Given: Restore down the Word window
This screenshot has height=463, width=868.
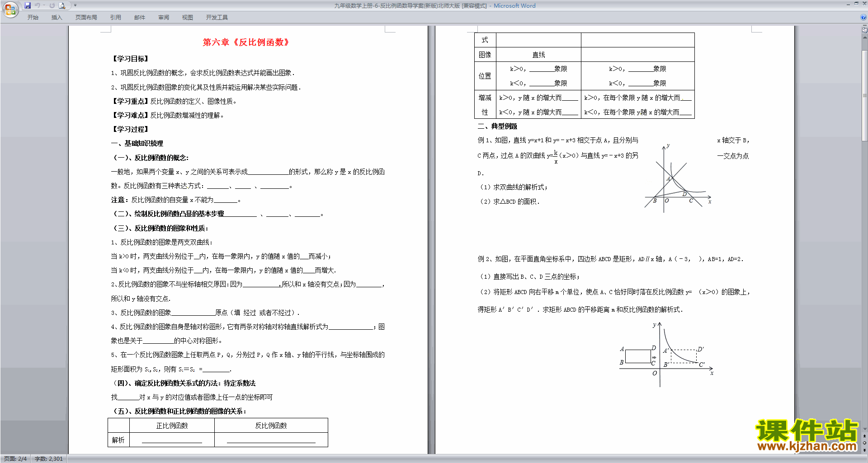Looking at the screenshot, I should [x=856, y=4].
